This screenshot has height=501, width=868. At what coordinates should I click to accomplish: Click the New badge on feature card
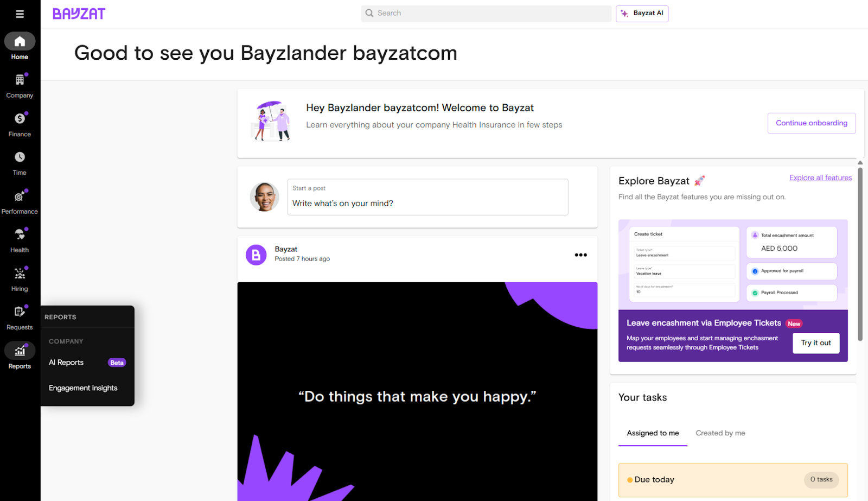coord(794,324)
